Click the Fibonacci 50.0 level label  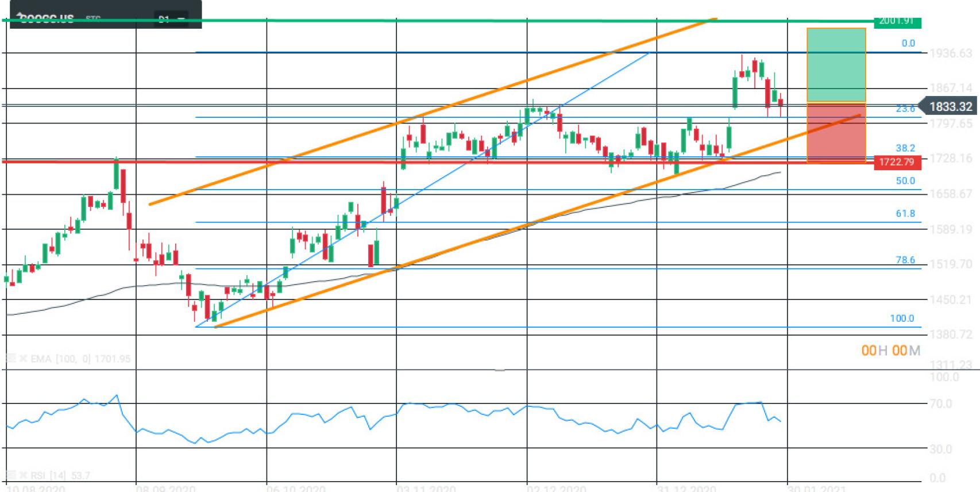click(x=905, y=180)
